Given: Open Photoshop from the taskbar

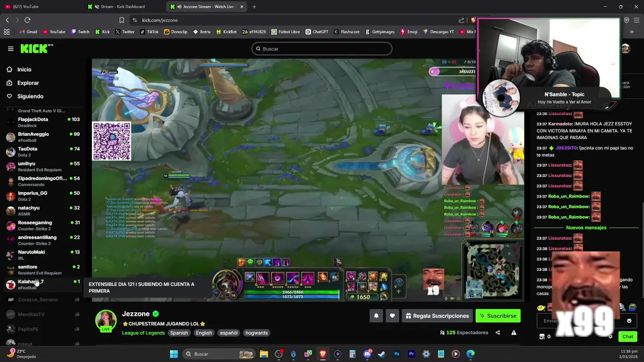Looking at the screenshot, I should point(396,354).
